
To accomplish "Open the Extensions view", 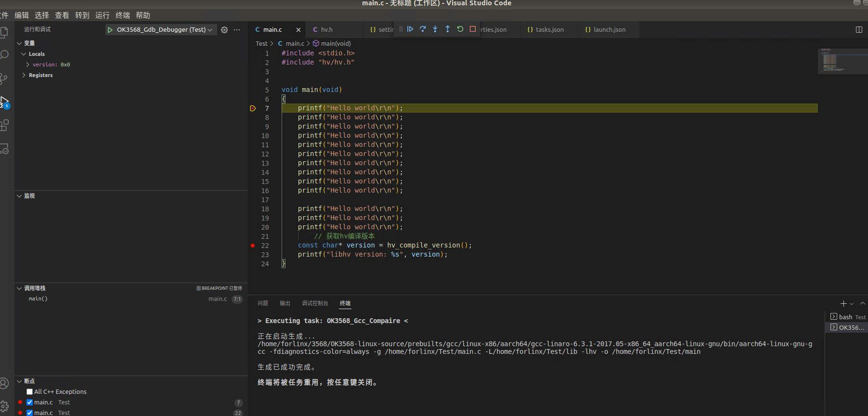I will (x=4, y=125).
